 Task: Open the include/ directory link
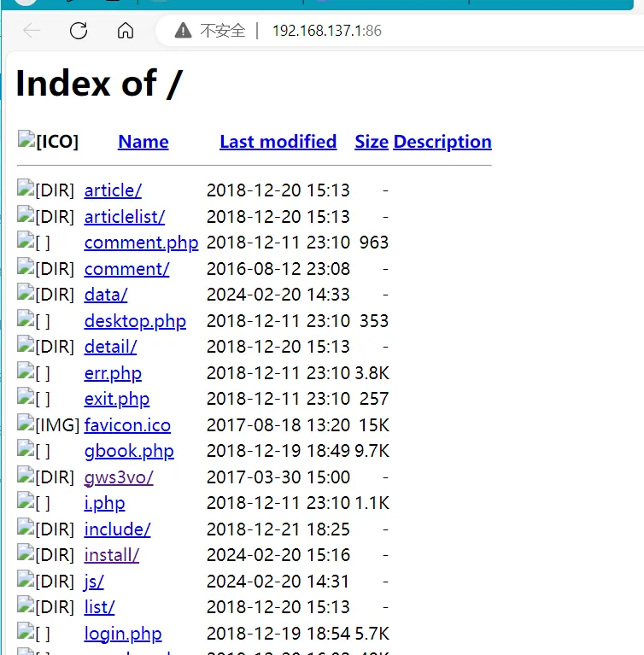pos(117,529)
